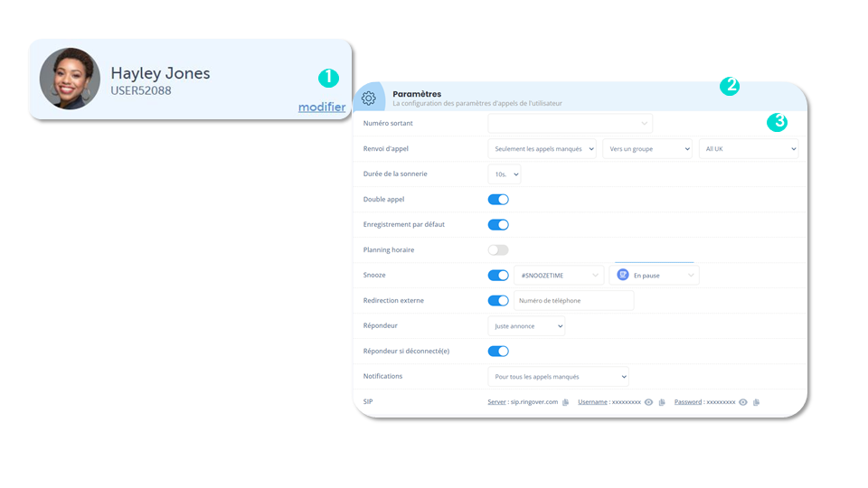Open Répondeur Juste annonce dropdown
This screenshot has height=488, width=868.
click(526, 326)
